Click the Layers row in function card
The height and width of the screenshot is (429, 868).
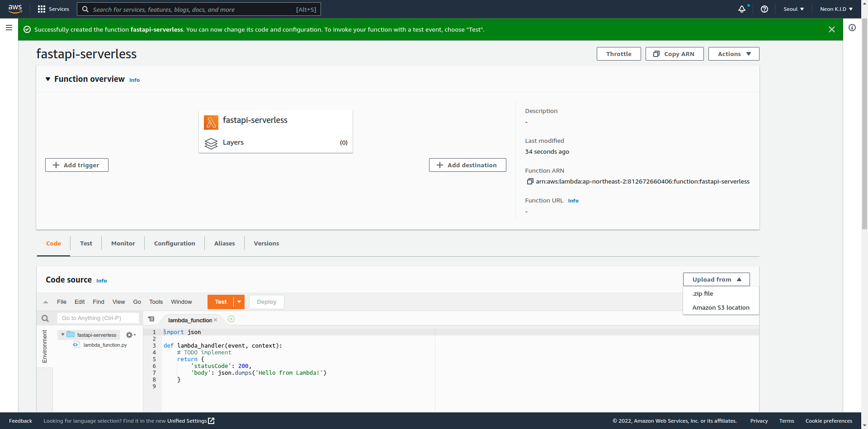[276, 142]
